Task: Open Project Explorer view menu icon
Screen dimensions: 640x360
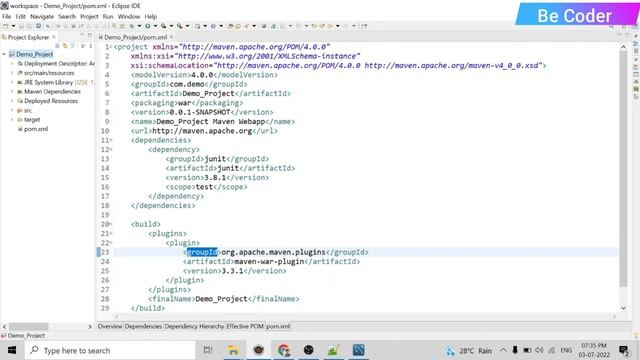Action: click(x=91, y=46)
